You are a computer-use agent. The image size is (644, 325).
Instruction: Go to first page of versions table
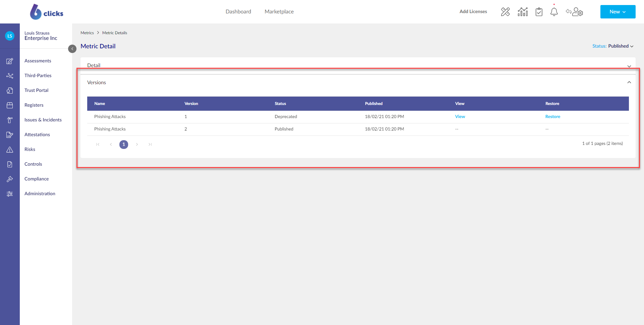tap(98, 145)
